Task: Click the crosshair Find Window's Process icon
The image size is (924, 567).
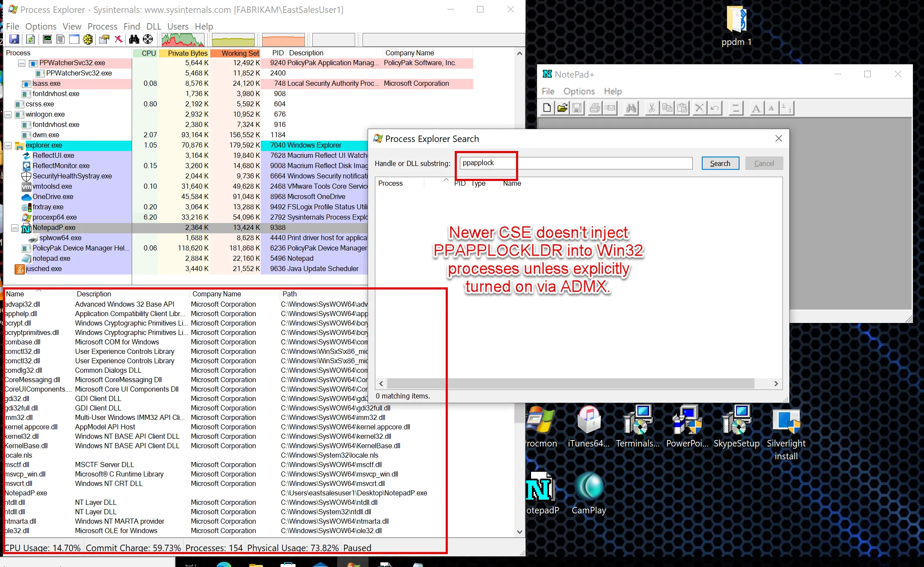Action: click(x=148, y=39)
